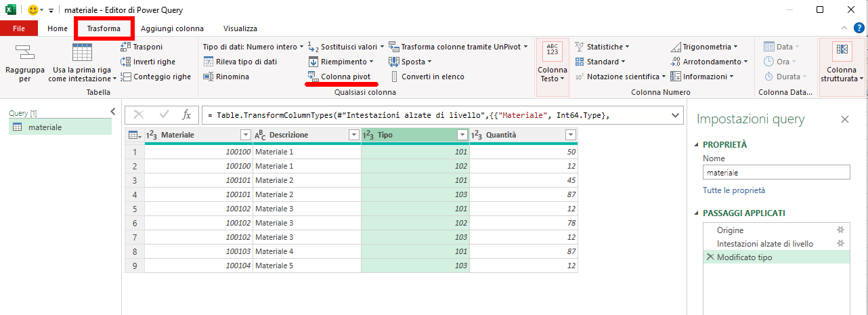The height and width of the screenshot is (315, 868).
Task: Click Converti in elenco
Action: point(426,77)
